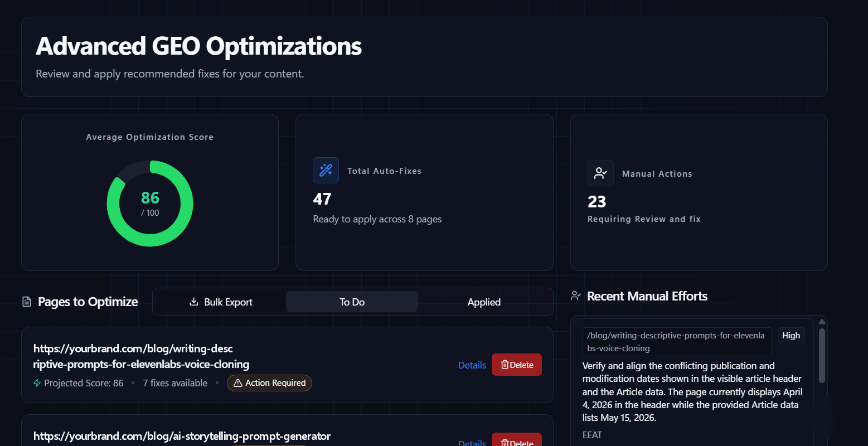Open the Bulk Export option
868x446 pixels.
[220, 302]
